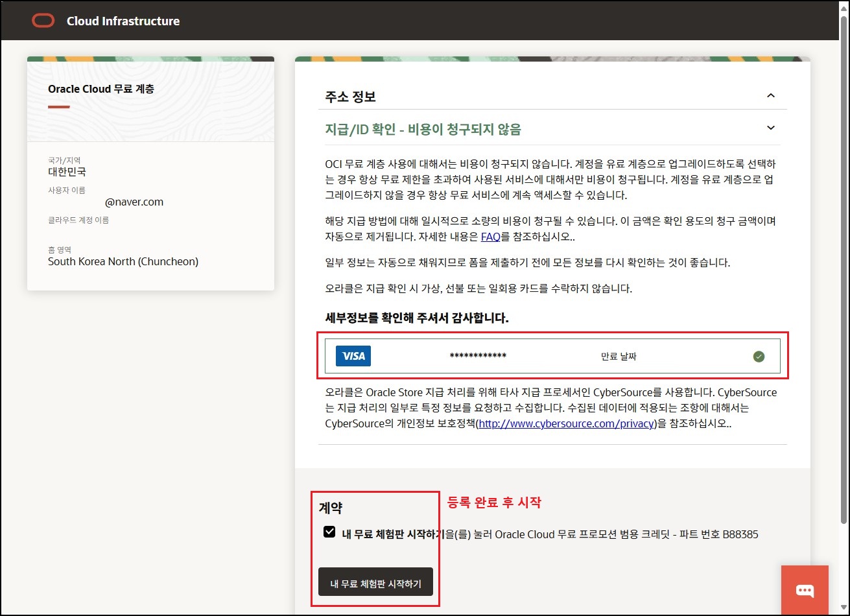Click the 사용자 이름 label
Viewport: 850px width, 616px height.
coord(67,190)
